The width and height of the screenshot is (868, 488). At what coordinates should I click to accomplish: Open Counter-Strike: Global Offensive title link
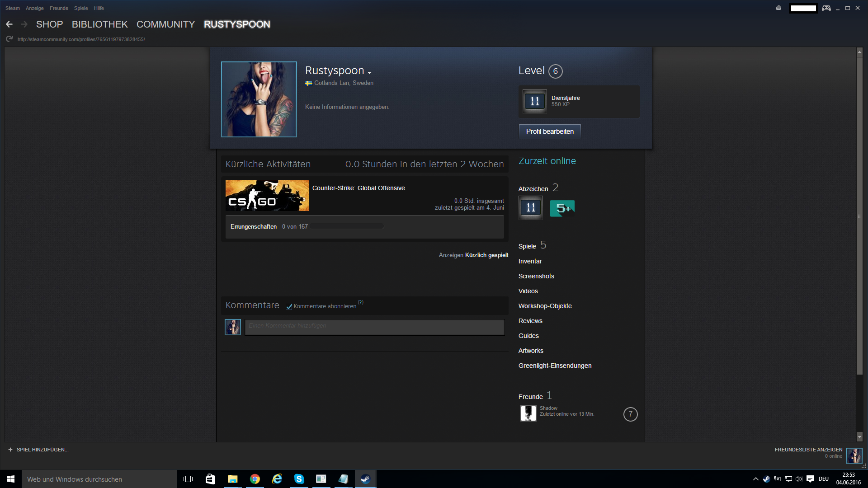tap(359, 188)
